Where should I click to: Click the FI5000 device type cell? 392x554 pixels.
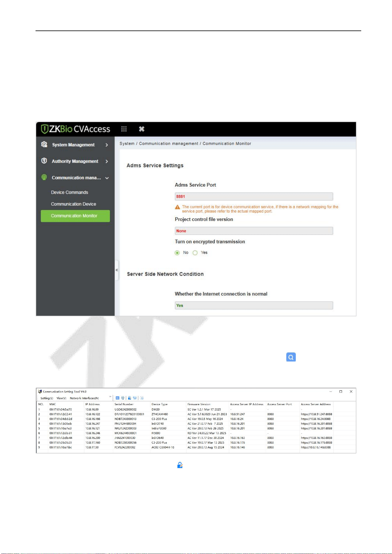coord(156,433)
